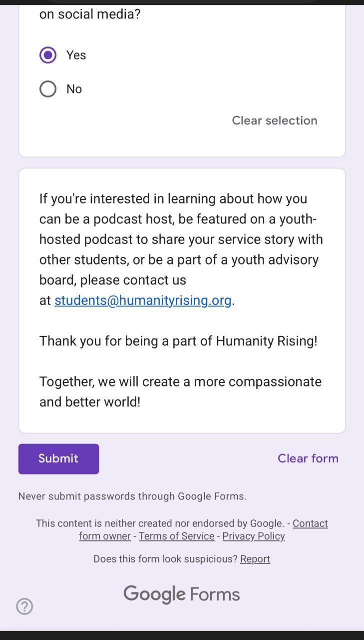Submit the form with the Submit button
This screenshot has height=640, width=364.
point(58,458)
